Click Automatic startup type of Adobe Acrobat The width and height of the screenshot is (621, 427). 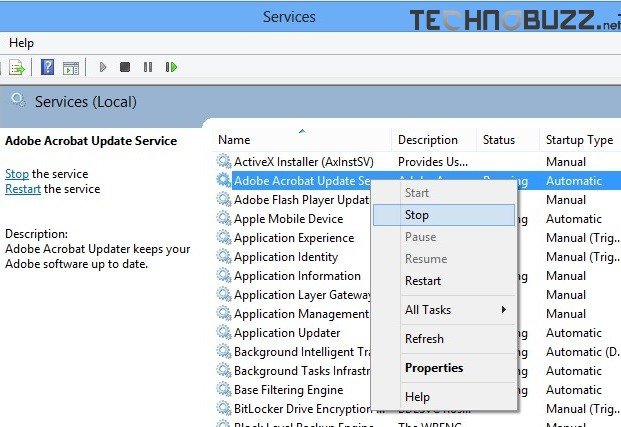tap(574, 181)
